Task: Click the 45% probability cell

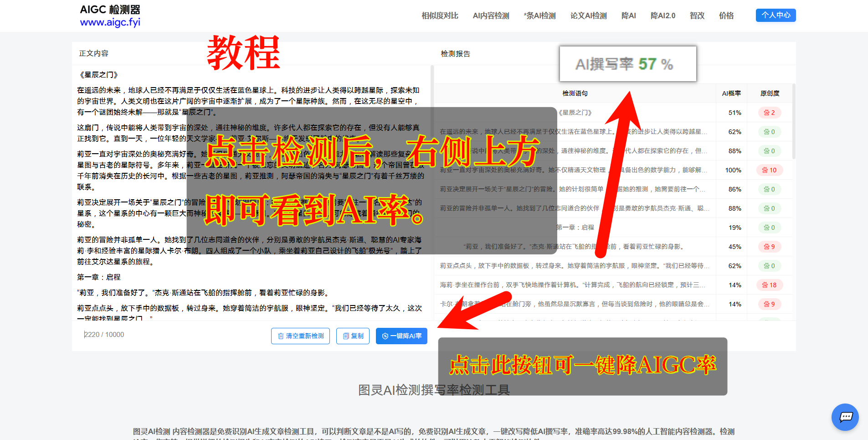Action: 734,247
